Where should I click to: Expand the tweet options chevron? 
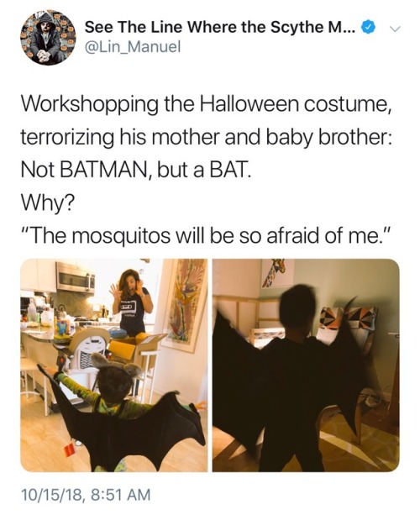395,29
